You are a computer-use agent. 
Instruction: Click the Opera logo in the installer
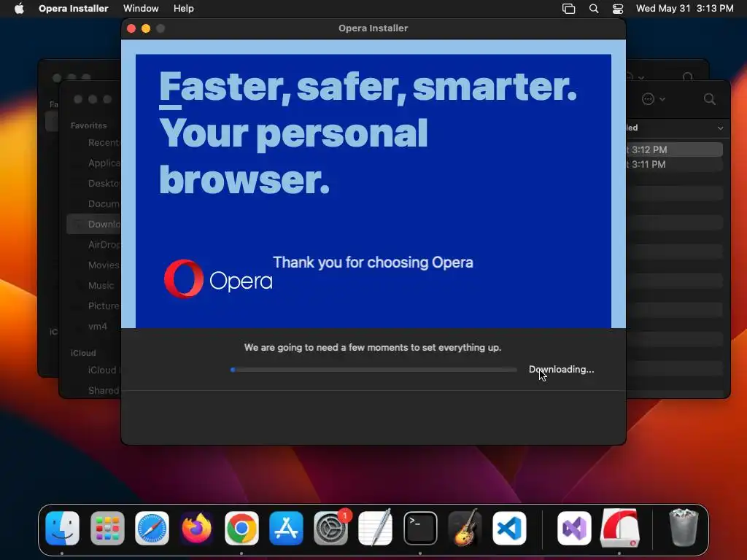pyautogui.click(x=217, y=279)
